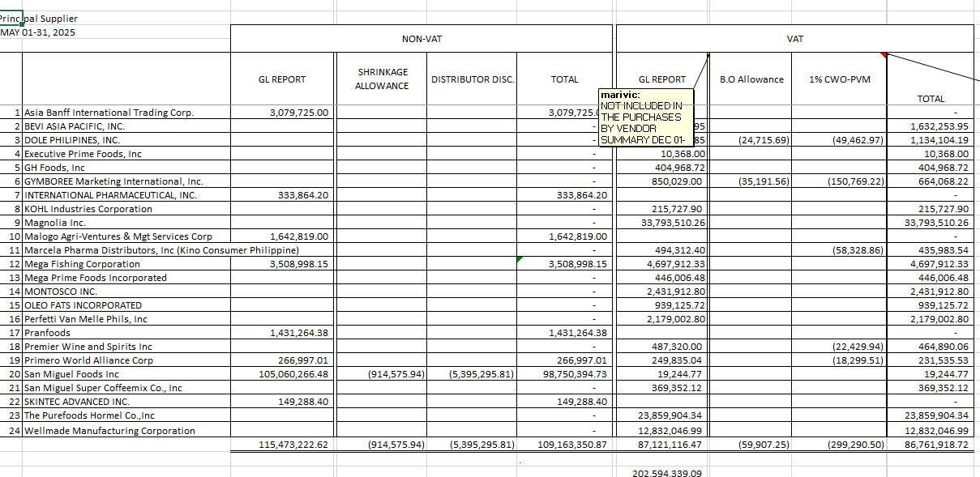Select INTERNATIONAL PHARMACEUTICAL, INC. cell
Image resolution: width=980 pixels, height=477 pixels.
click(x=126, y=195)
